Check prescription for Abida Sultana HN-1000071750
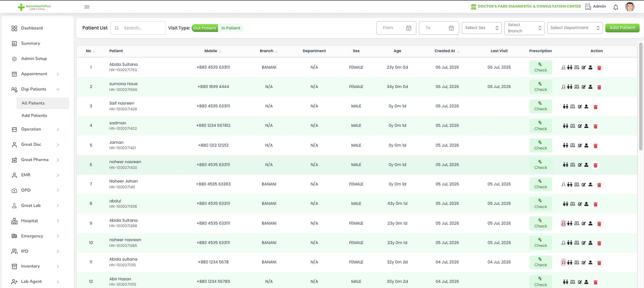Screen dimensions: 644x288 coord(540,67)
